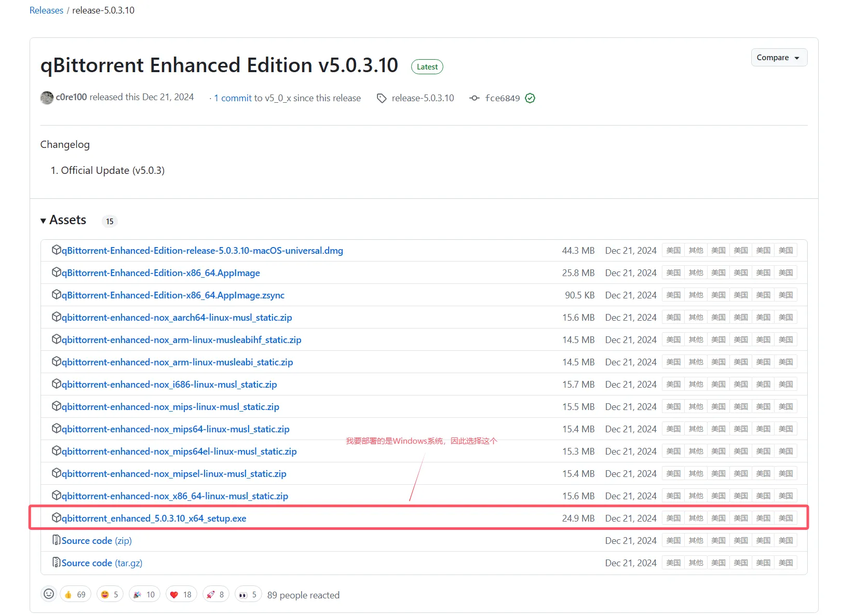The height and width of the screenshot is (615, 868).
Task: Click the heart reaction with 18
Action: (x=181, y=594)
